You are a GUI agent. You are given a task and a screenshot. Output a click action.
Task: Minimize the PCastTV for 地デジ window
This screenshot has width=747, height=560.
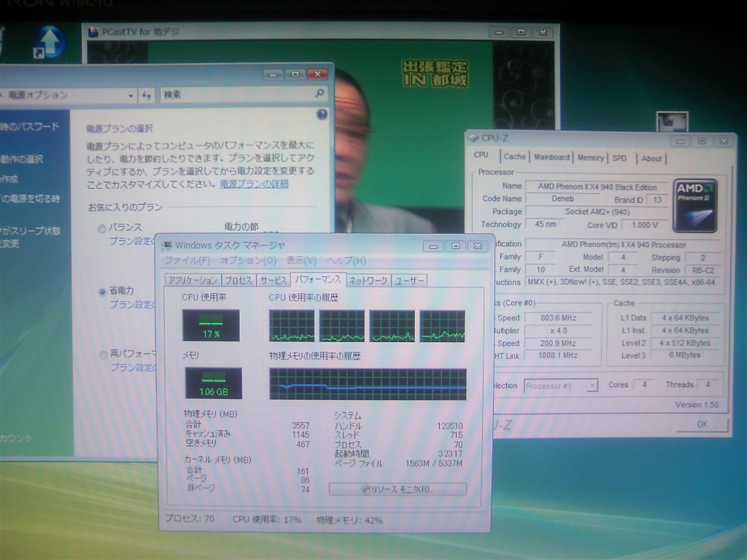(x=499, y=32)
